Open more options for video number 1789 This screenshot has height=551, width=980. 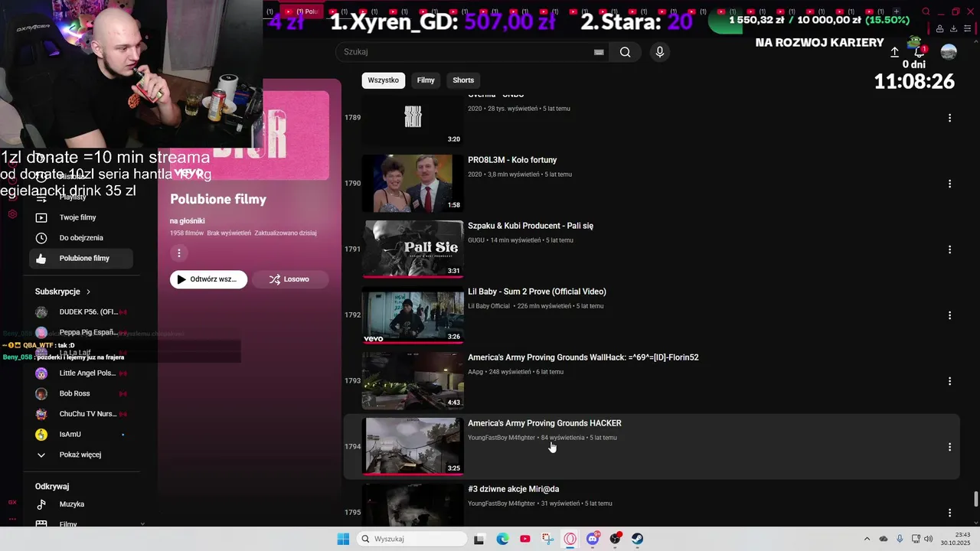(949, 118)
